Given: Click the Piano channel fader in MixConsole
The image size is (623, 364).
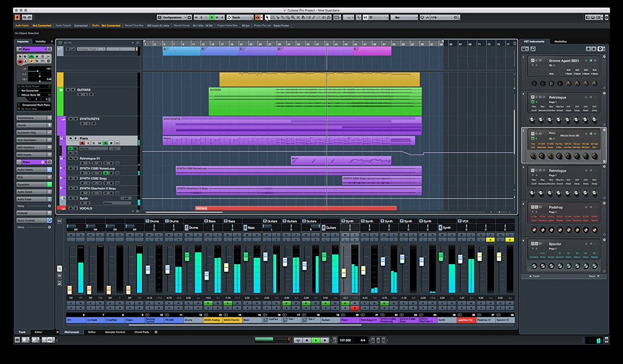Looking at the screenshot, I should (343, 273).
